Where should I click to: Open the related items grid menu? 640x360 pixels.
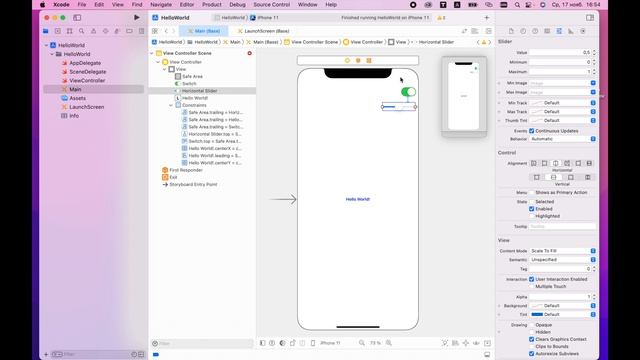(x=155, y=31)
